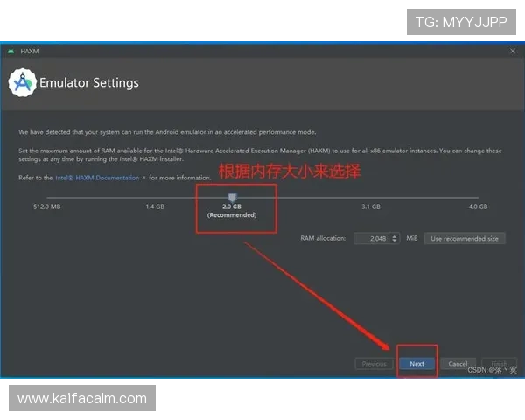525x420 pixels.
Task: Click the RAM allocation spinner arrows
Action: point(395,238)
